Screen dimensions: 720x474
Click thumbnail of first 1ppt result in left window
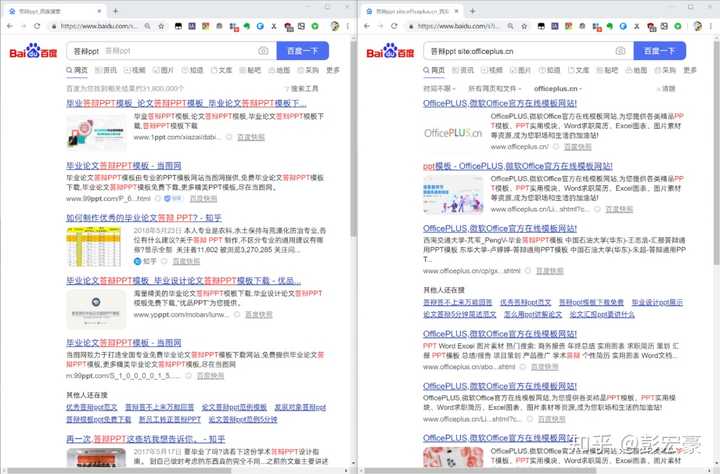click(96, 133)
